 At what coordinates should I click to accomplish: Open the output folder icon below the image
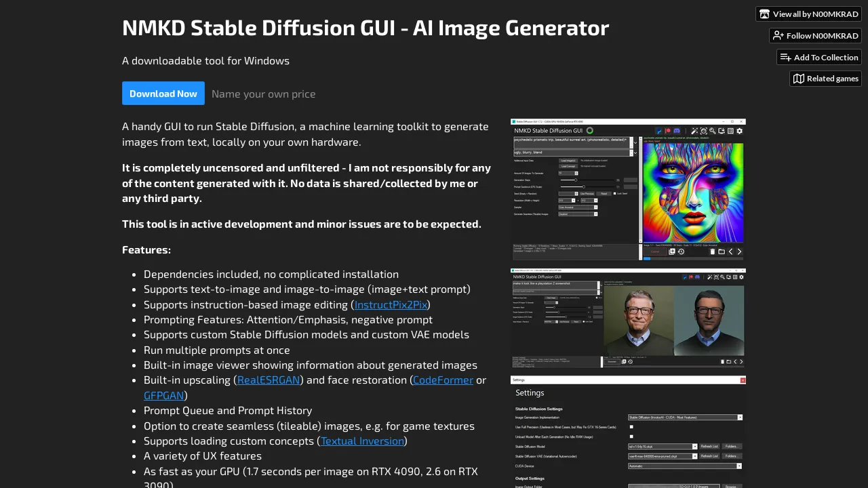click(722, 251)
